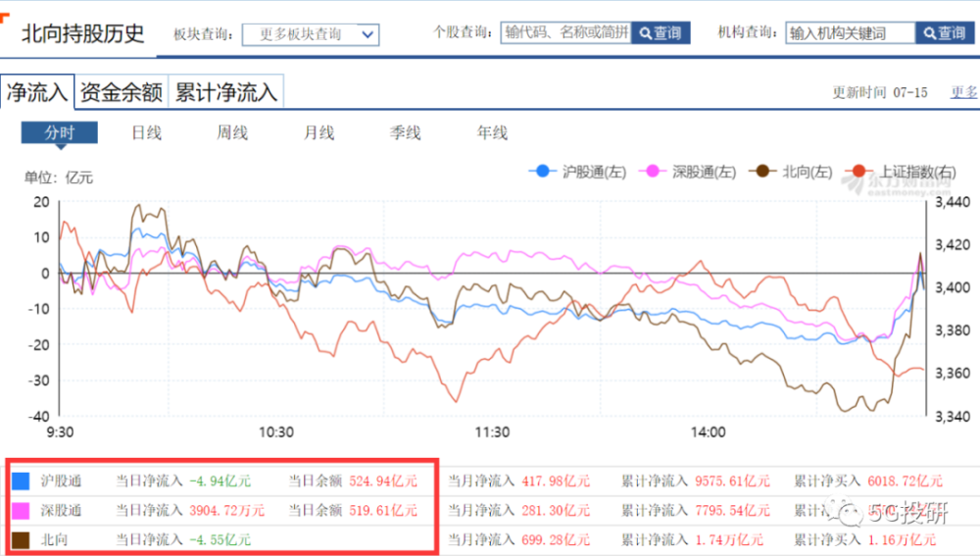Switch to the 资金余额 tab

(x=122, y=92)
